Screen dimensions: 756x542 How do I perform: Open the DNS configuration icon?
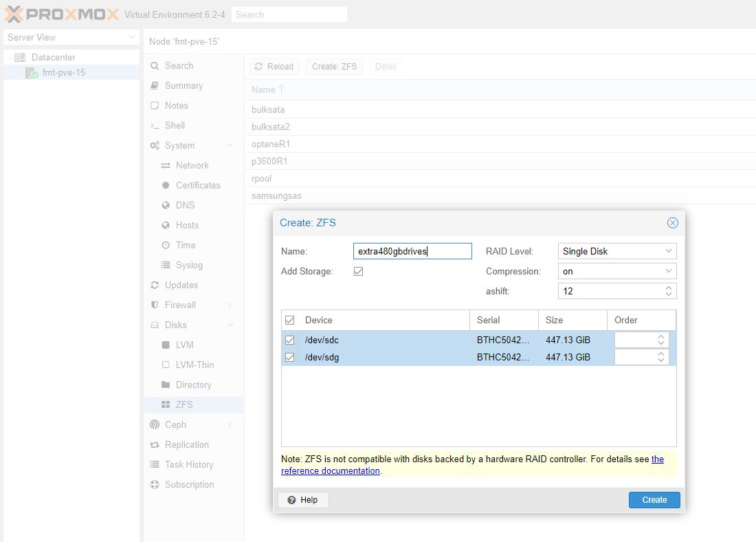[165, 205]
